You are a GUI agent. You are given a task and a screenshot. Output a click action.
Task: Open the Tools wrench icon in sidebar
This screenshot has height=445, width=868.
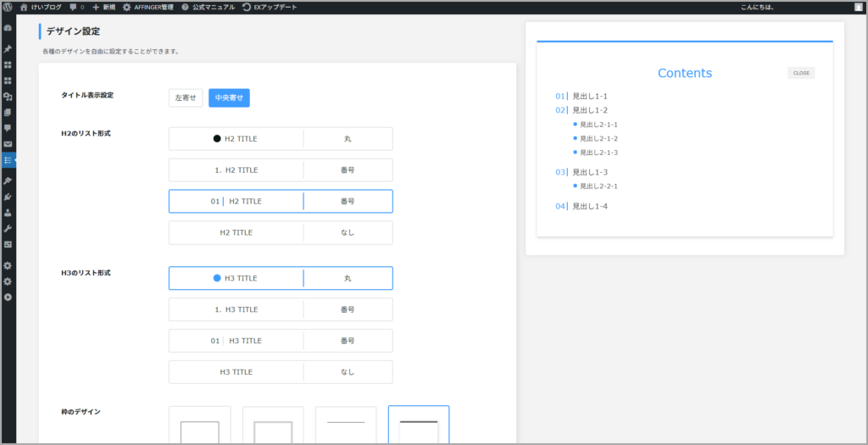click(8, 229)
